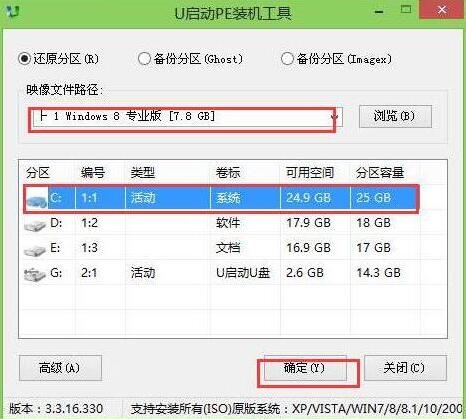Click the 确定(Y) button
466x419 pixels.
pos(305,368)
